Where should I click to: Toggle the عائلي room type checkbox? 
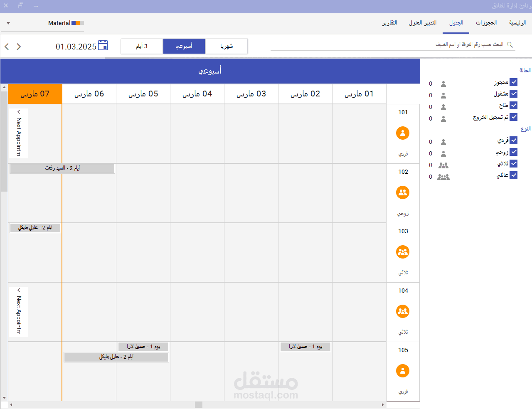coord(514,175)
